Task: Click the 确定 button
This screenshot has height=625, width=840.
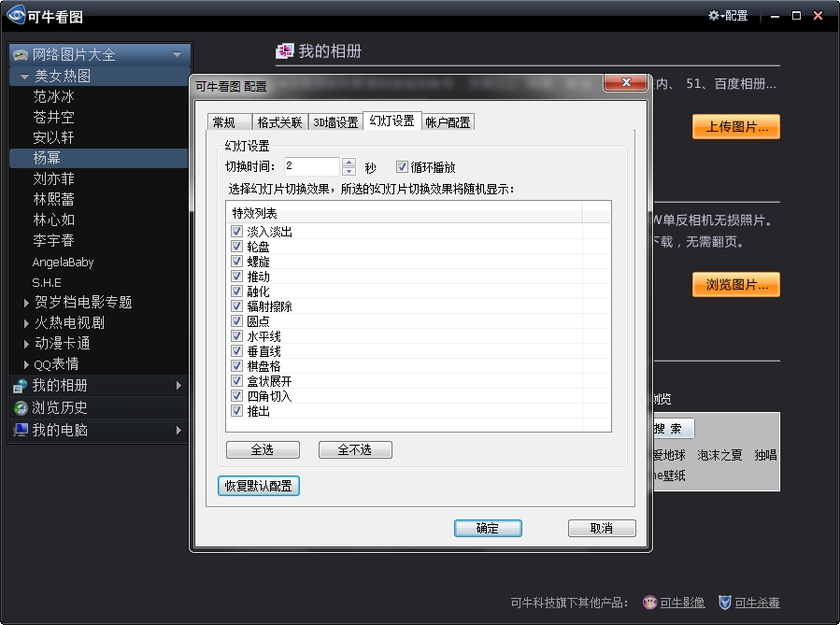Action: 487,528
